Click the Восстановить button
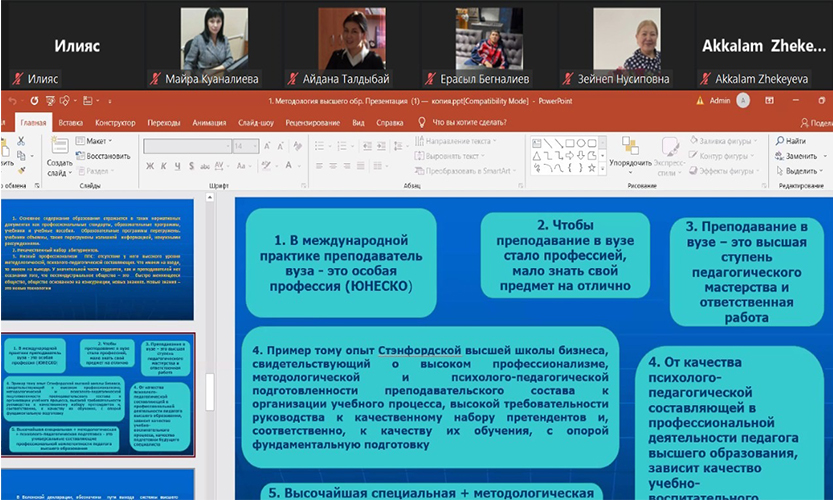 click(103, 156)
